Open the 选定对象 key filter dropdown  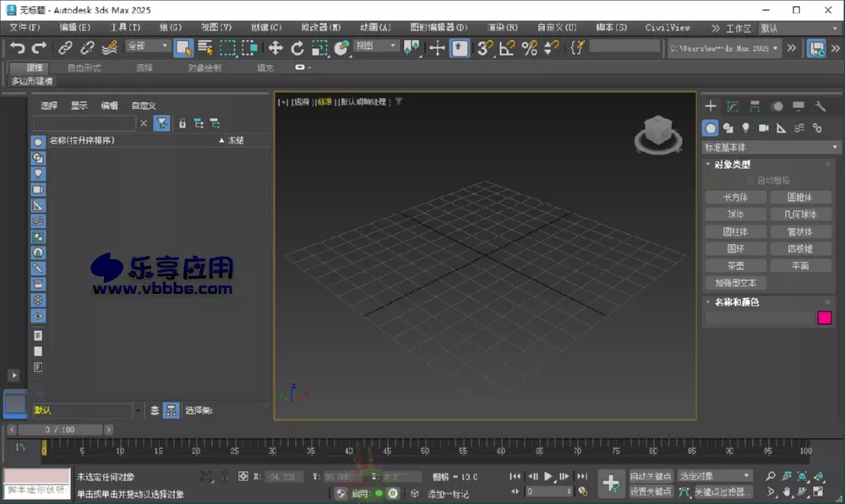point(714,476)
